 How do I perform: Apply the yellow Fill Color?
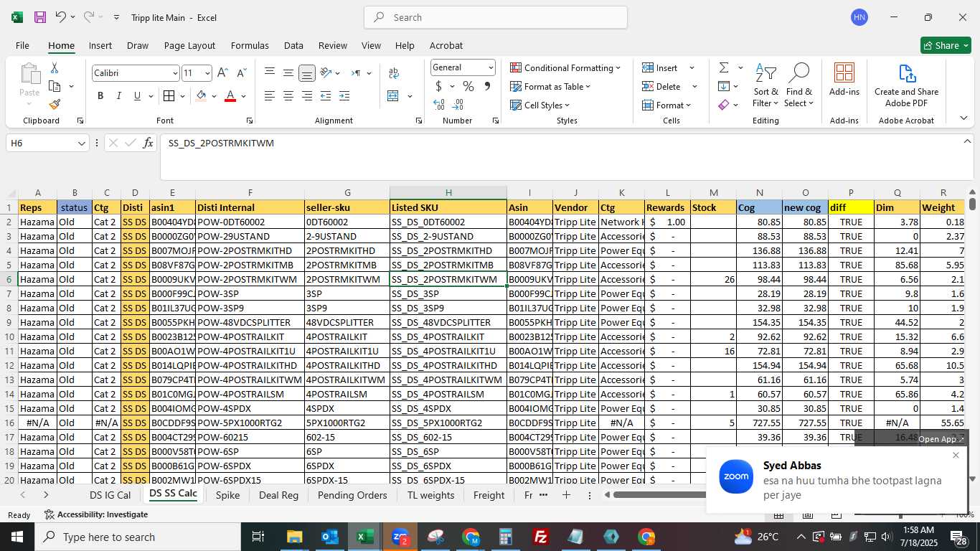(x=201, y=96)
